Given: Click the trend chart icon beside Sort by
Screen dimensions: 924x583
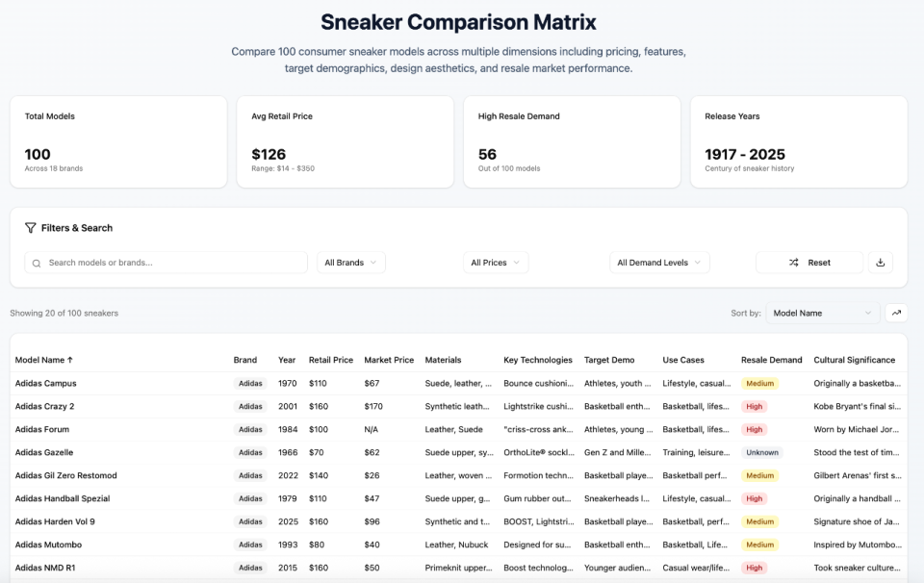Looking at the screenshot, I should pos(896,313).
